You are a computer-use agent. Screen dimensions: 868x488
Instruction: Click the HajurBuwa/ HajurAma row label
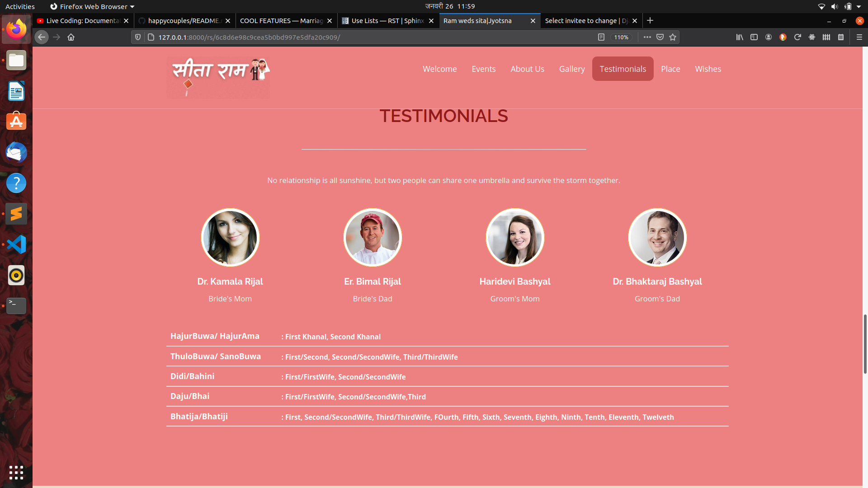[215, 336]
